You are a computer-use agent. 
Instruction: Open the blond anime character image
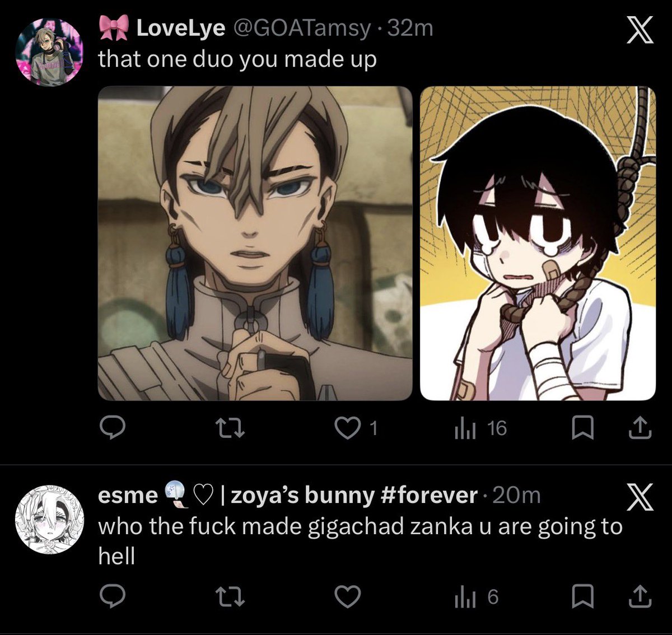pyautogui.click(x=255, y=244)
